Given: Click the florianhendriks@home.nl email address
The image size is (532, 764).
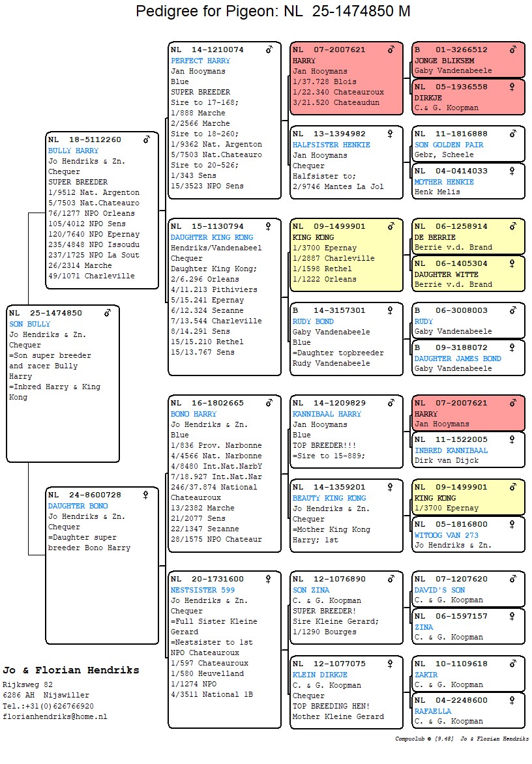Looking at the screenshot, I should pos(55,716).
